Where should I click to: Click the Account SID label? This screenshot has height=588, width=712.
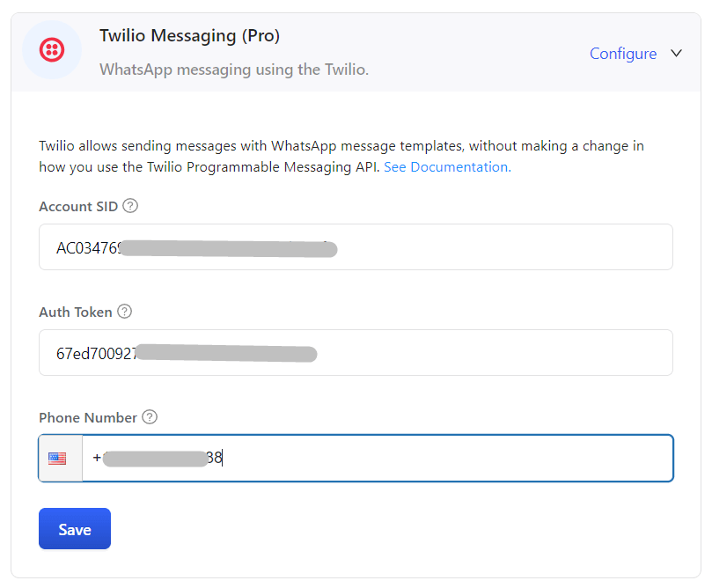[78, 206]
